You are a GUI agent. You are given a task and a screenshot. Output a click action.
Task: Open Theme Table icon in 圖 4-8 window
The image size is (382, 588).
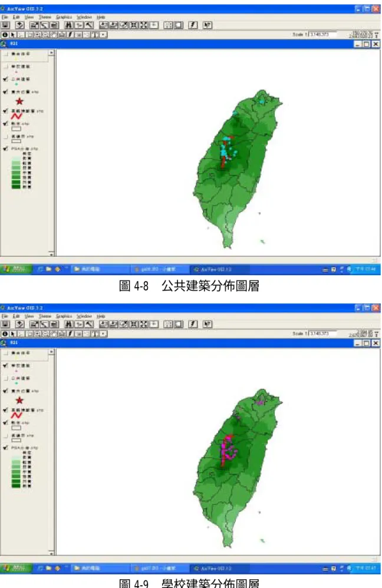[x=54, y=25]
